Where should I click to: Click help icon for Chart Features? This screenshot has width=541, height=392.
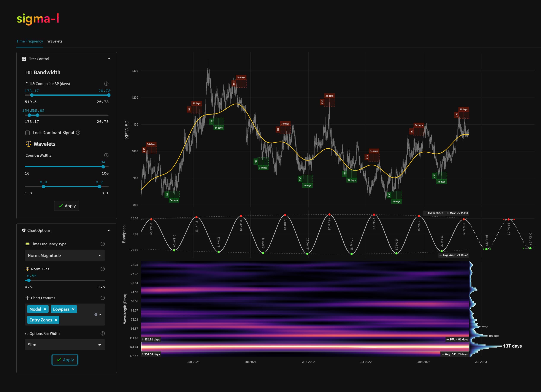coord(103,298)
